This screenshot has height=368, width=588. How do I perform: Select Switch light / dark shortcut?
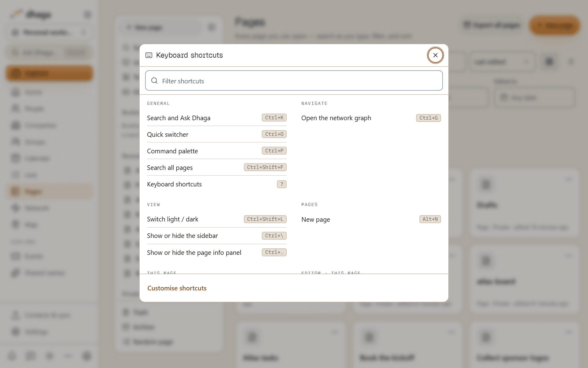pyautogui.click(x=217, y=219)
